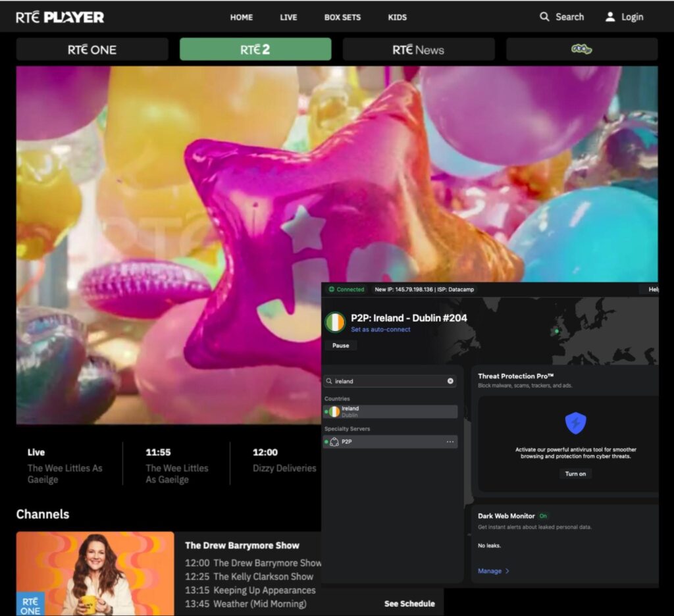Click the Dark Web Monitor On badge

click(543, 516)
